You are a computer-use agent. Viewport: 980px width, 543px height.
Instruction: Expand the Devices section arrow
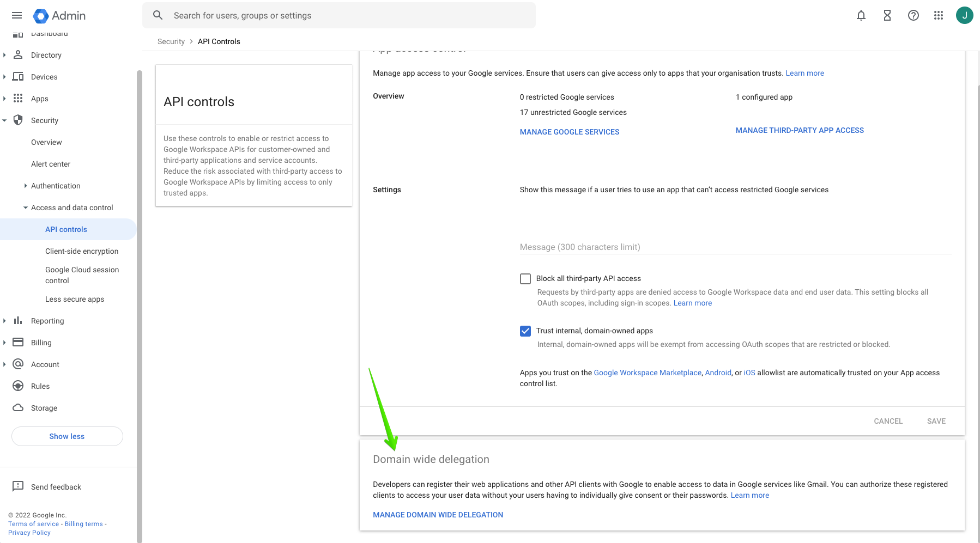click(x=4, y=77)
